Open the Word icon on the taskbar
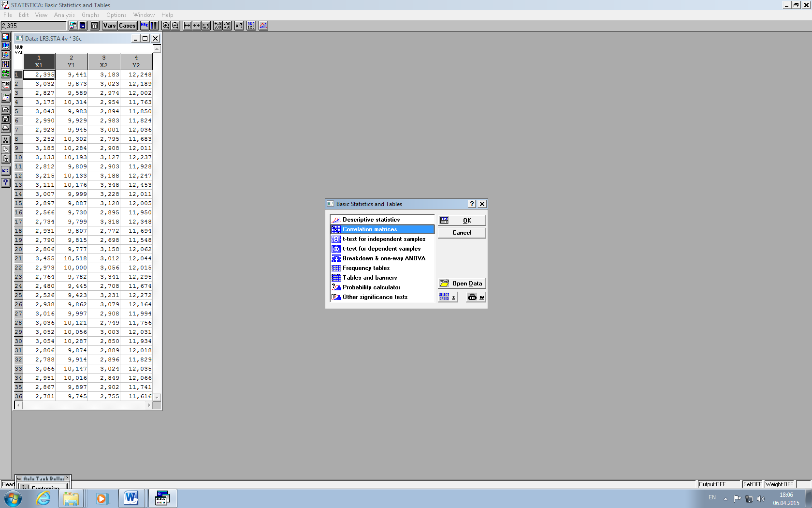 131,498
